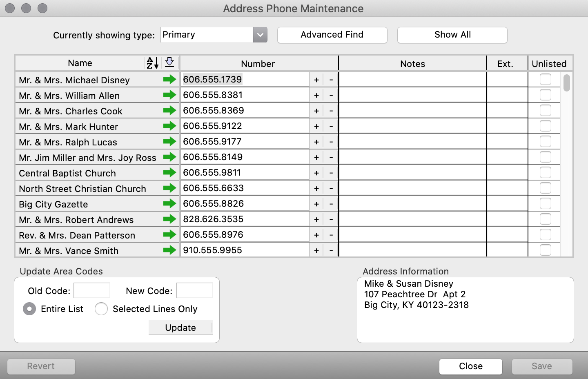The height and width of the screenshot is (379, 588).
Task: Click green arrow beside Big City Gazette
Action: (169, 204)
